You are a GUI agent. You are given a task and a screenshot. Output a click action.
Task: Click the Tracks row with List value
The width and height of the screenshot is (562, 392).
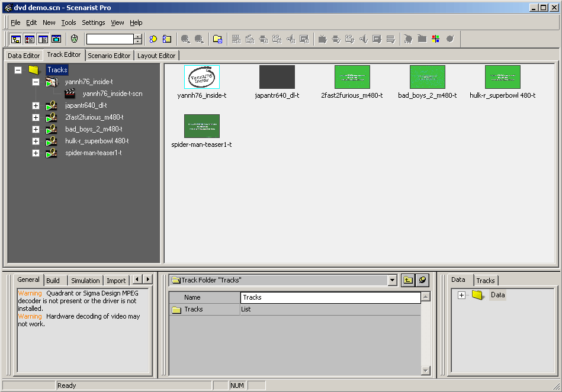point(294,309)
